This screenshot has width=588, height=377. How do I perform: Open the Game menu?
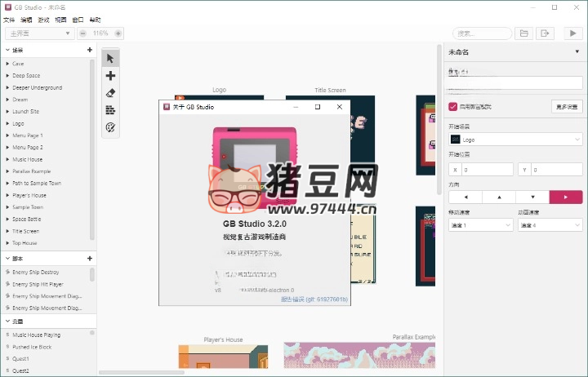[x=43, y=20]
